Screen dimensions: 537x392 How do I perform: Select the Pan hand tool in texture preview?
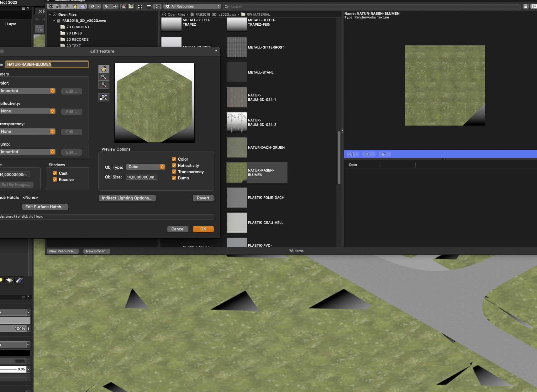click(x=104, y=69)
